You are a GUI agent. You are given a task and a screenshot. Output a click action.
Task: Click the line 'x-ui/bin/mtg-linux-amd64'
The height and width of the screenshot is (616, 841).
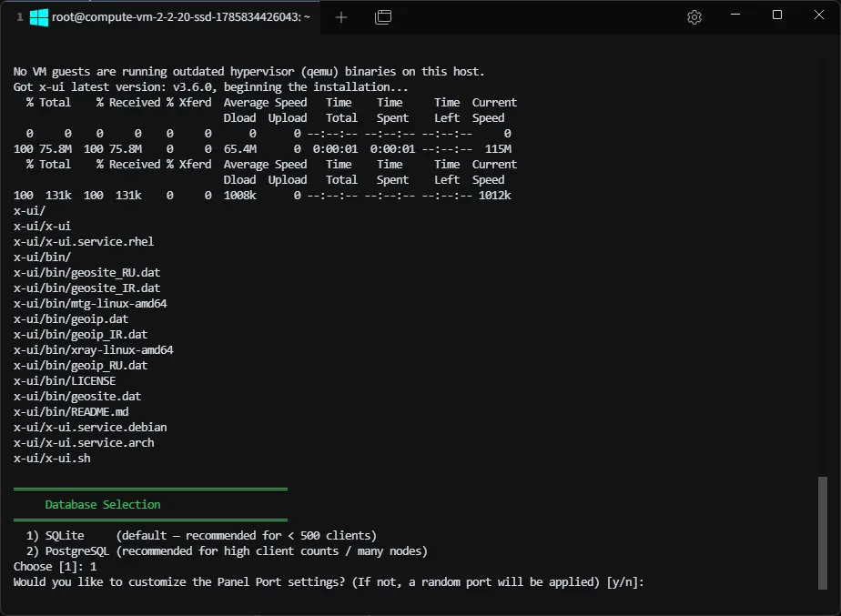coord(90,304)
